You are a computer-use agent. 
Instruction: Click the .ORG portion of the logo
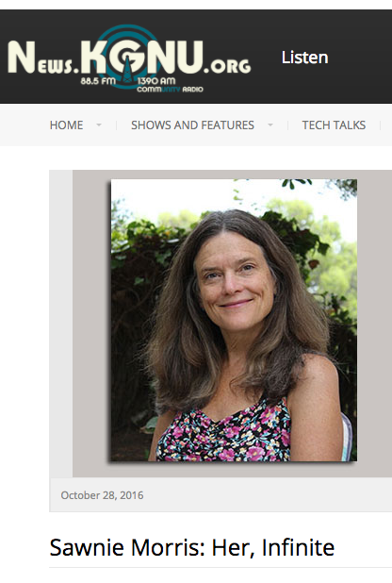point(227,66)
